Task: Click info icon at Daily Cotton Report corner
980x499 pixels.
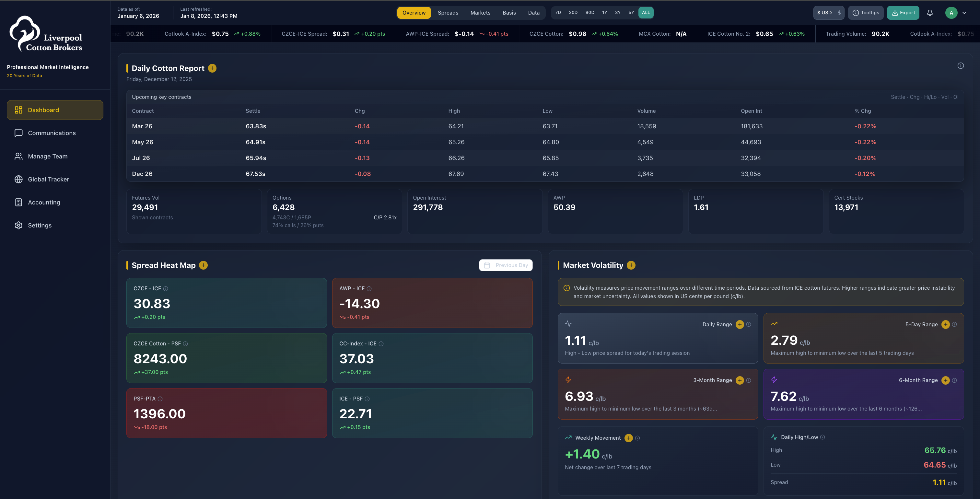Action: [960, 66]
